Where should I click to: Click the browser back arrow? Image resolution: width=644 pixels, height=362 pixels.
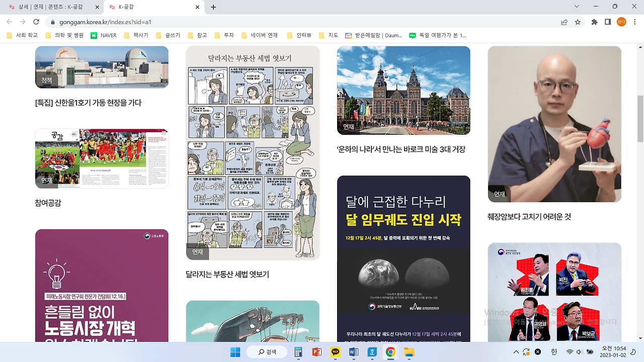(9, 22)
